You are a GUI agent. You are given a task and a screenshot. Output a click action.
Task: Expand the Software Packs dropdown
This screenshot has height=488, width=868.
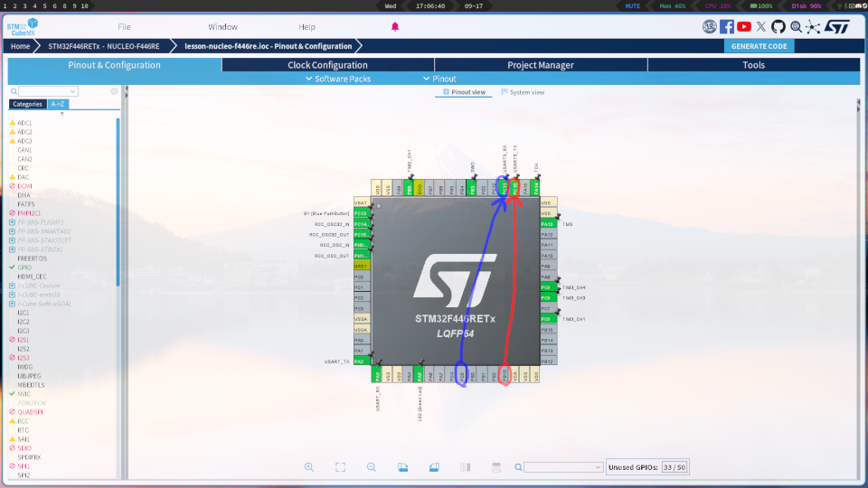click(x=338, y=80)
